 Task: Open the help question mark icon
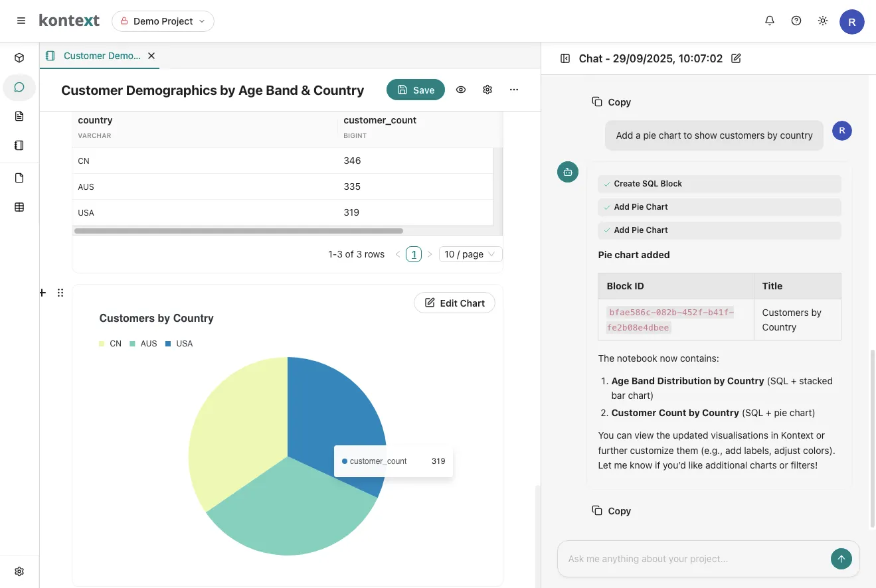pos(796,21)
